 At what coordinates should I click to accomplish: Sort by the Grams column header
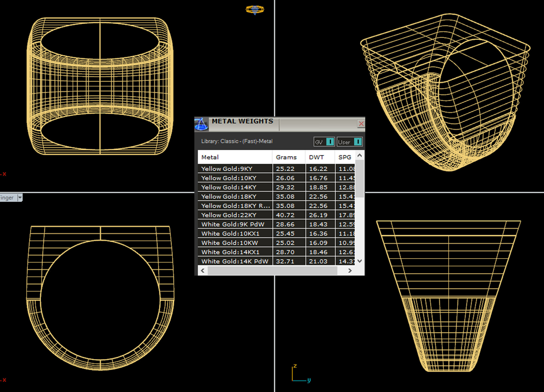[289, 157]
